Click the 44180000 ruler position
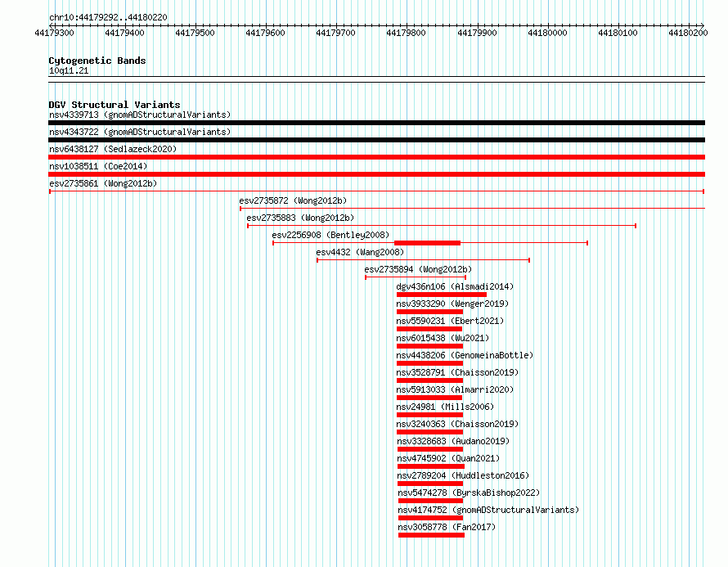The image size is (728, 567). pyautogui.click(x=547, y=33)
